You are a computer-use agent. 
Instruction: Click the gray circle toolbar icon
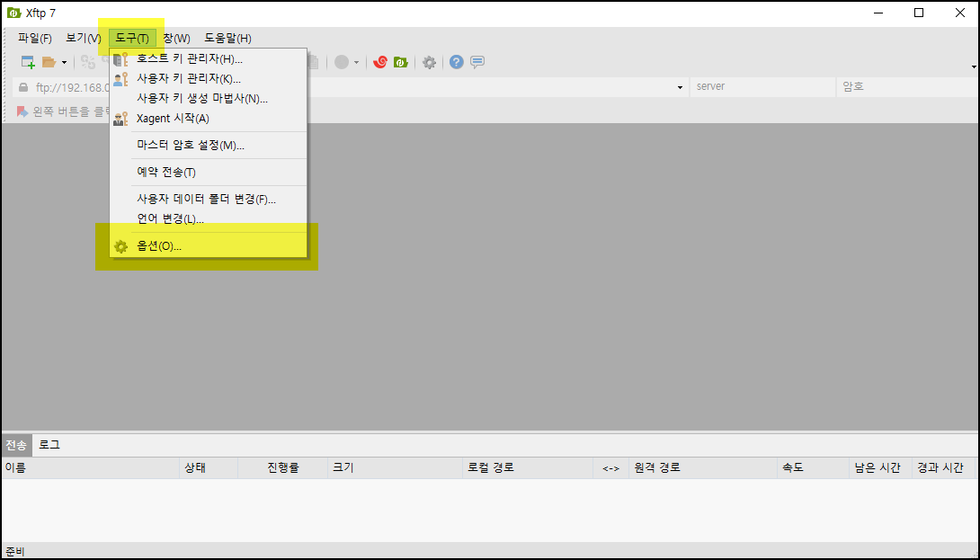point(342,62)
